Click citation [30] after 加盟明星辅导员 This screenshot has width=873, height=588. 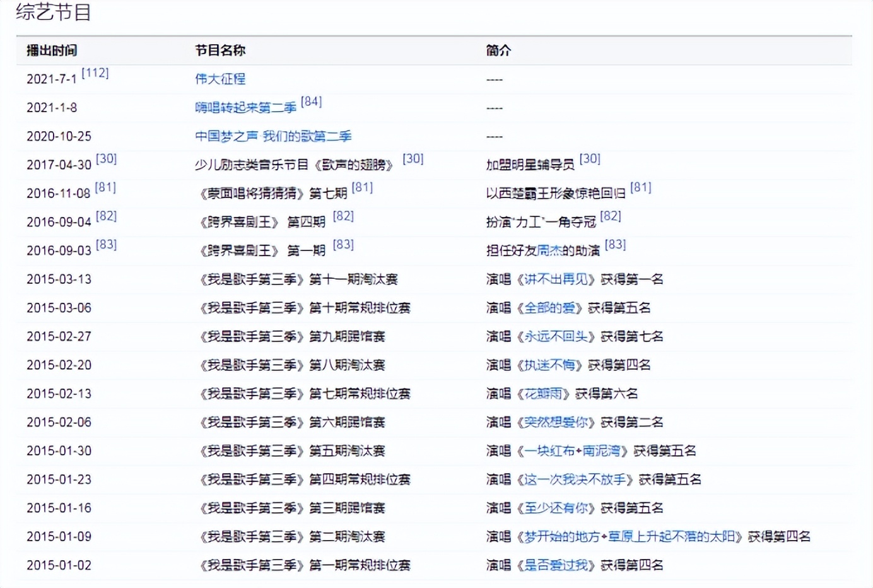[590, 159]
